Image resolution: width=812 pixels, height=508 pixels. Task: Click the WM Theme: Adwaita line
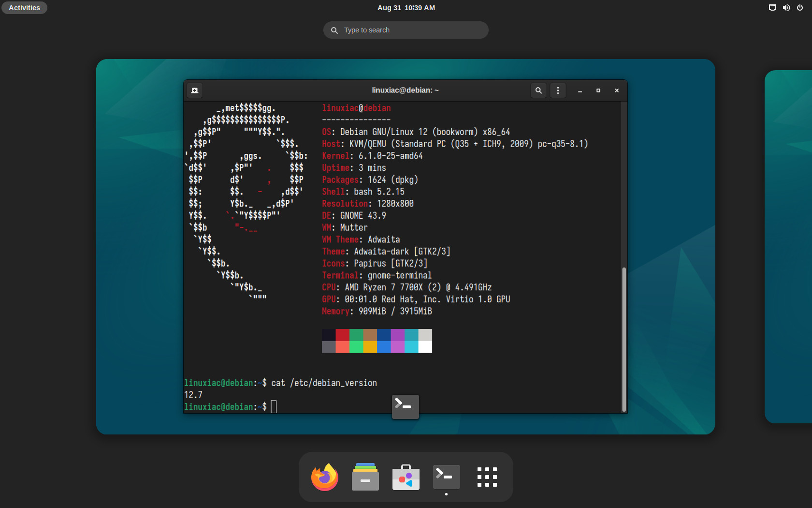361,239
